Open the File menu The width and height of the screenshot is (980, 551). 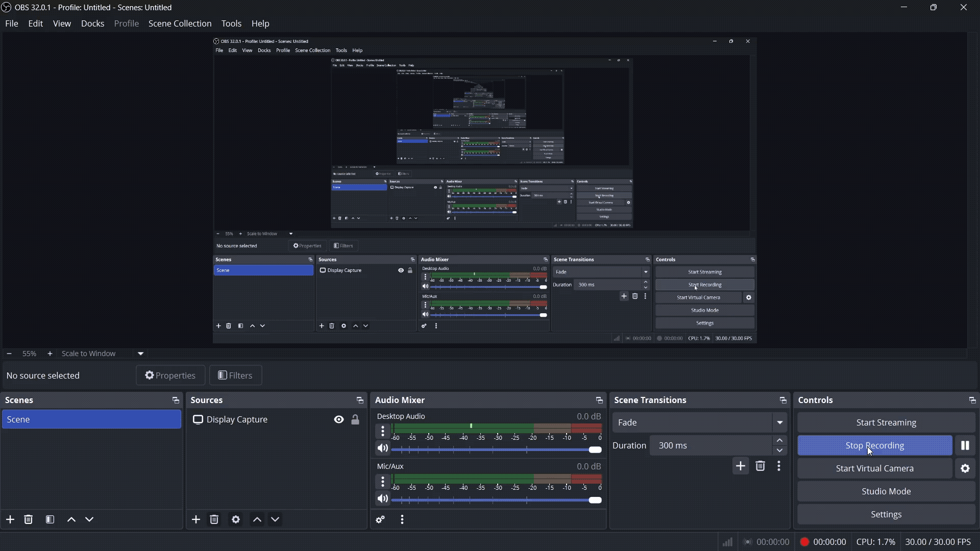(x=12, y=23)
